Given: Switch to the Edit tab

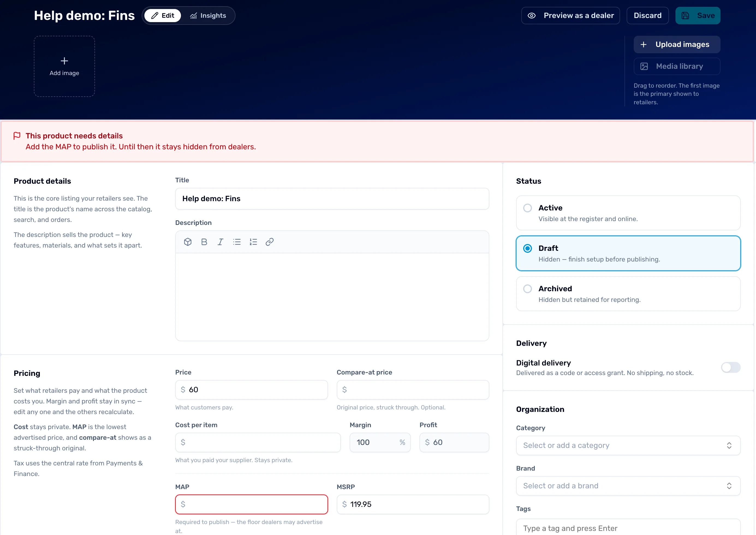Looking at the screenshot, I should pos(163,16).
